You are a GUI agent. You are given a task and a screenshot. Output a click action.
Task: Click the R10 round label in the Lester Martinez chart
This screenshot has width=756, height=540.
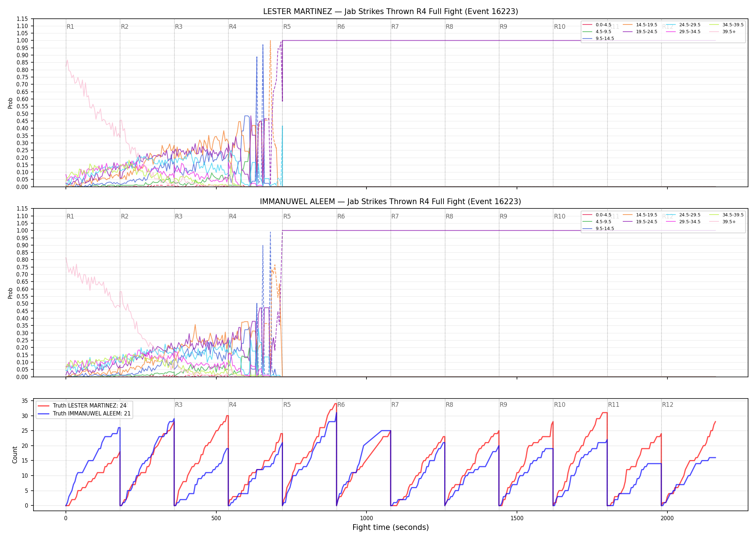(560, 27)
